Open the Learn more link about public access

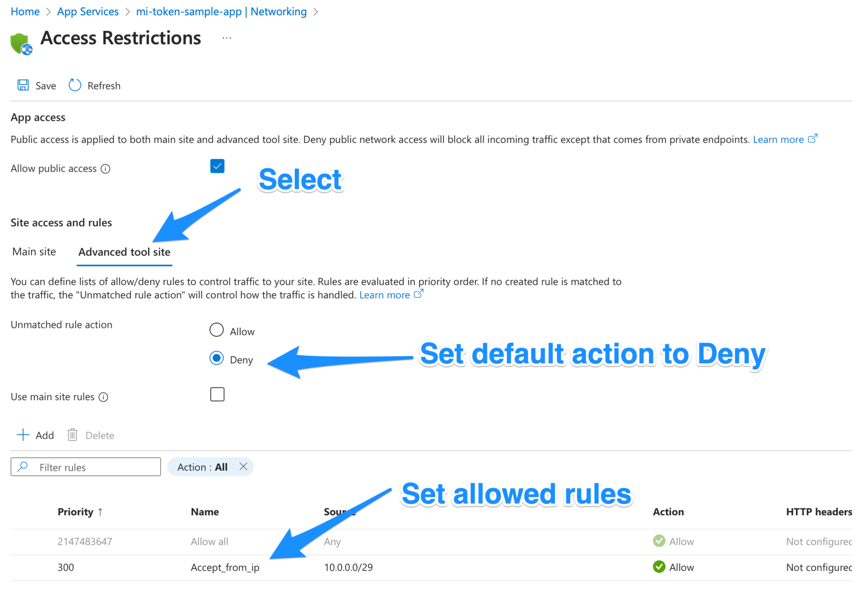pos(779,139)
